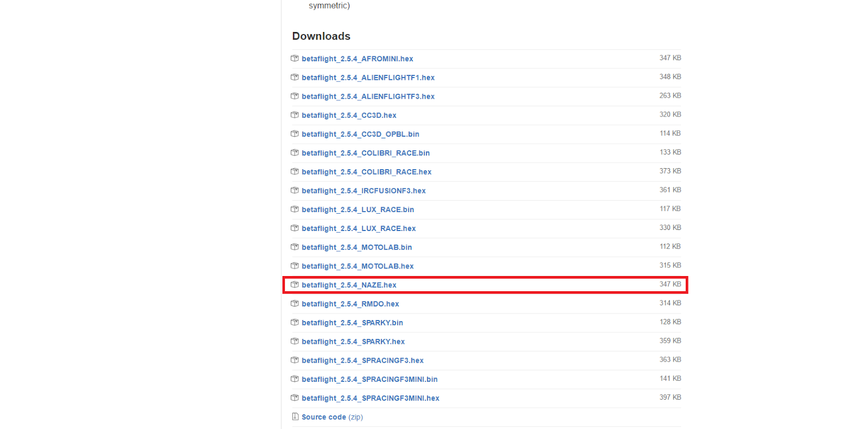Click 330 KB size of LUX_RACE.hex

(x=670, y=228)
